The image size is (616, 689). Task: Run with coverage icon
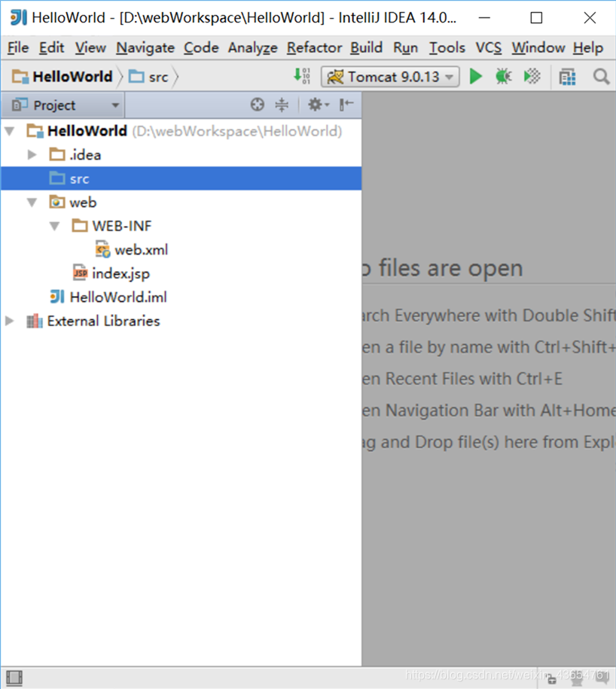(532, 77)
